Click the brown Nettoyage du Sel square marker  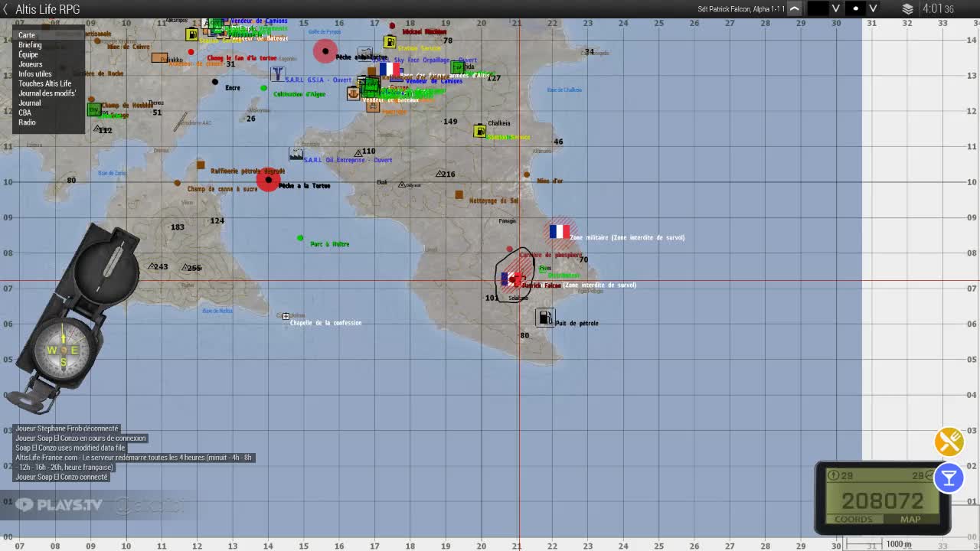click(x=459, y=195)
